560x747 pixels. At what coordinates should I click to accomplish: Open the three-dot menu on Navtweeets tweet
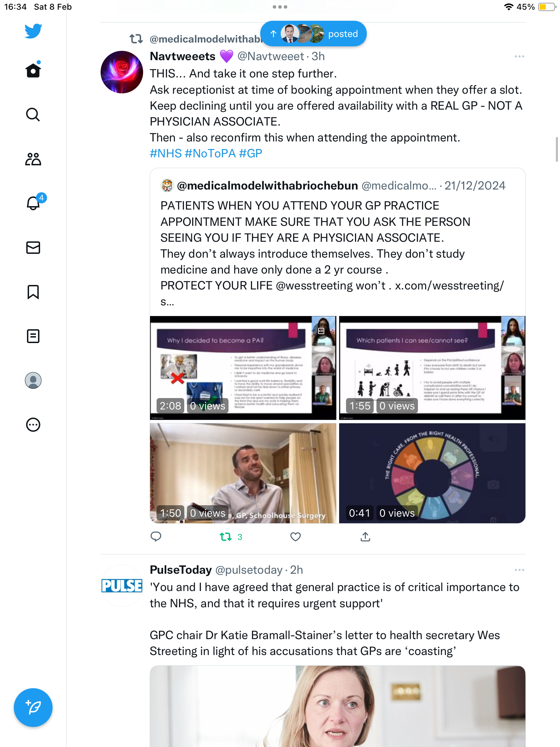tap(519, 56)
